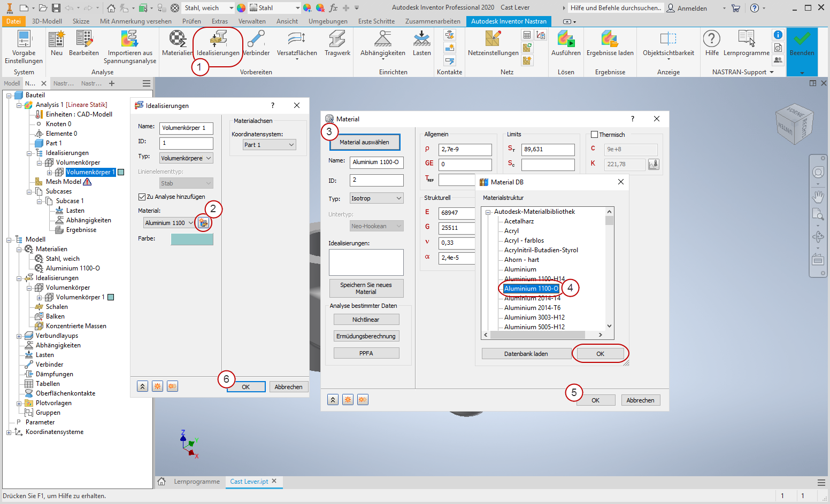Click the Farbe color swatch
The width and height of the screenshot is (830, 504).
pos(192,239)
